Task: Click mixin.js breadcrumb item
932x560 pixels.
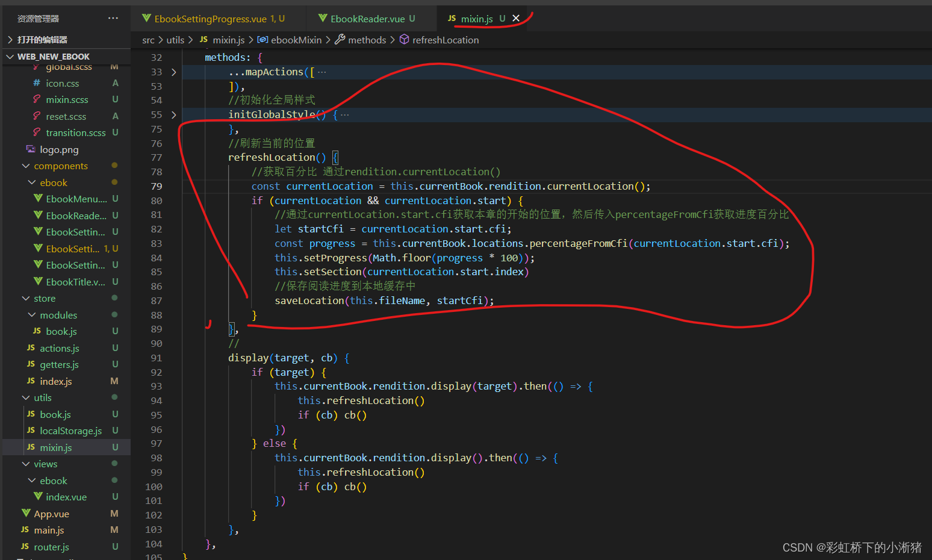Action: point(228,40)
